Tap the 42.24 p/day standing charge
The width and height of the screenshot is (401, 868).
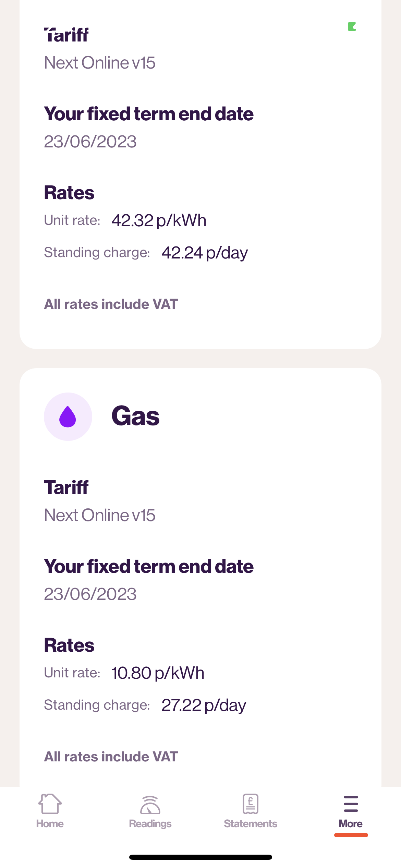tap(205, 253)
